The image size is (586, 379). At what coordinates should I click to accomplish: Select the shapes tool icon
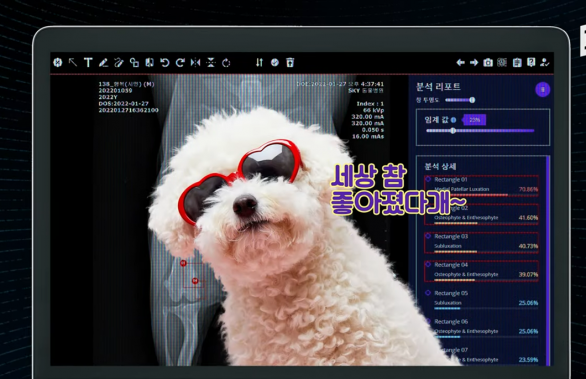point(134,62)
